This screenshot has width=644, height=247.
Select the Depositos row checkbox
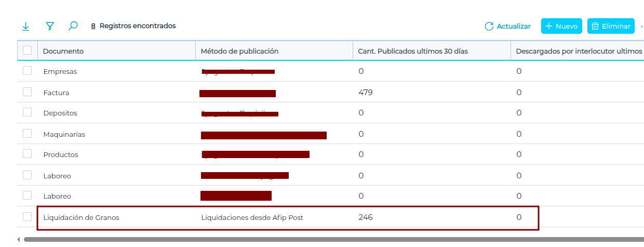(x=27, y=112)
